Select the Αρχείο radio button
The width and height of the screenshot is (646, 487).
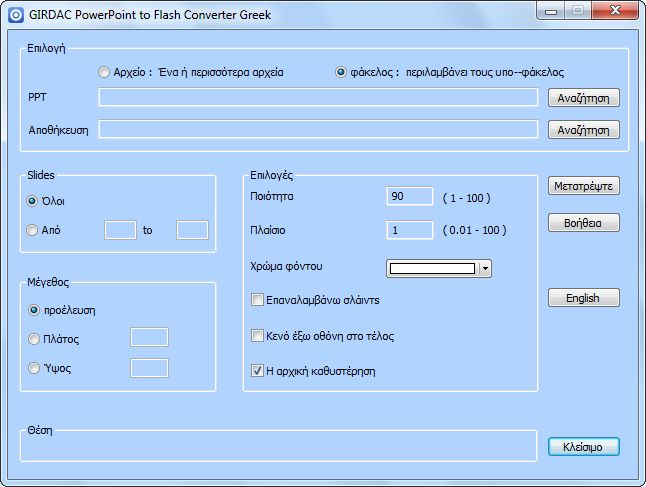(x=104, y=72)
